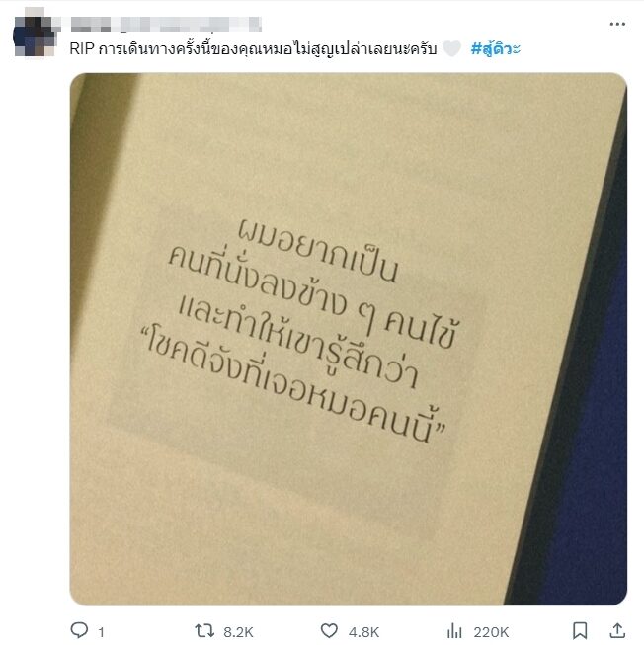Click the reply count 1

point(101,632)
